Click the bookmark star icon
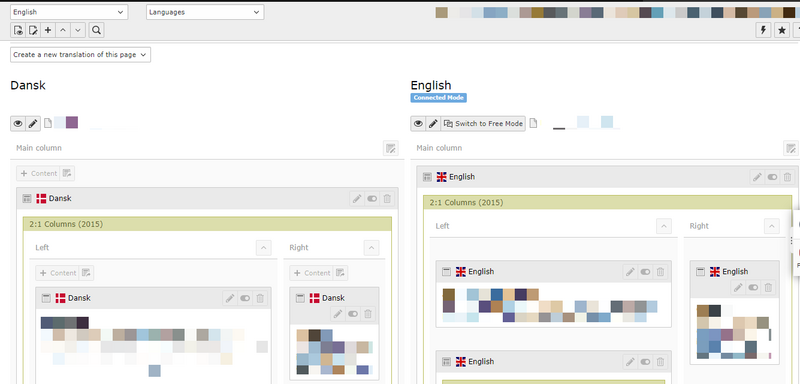Image resolution: width=800 pixels, height=384 pixels. click(x=782, y=31)
